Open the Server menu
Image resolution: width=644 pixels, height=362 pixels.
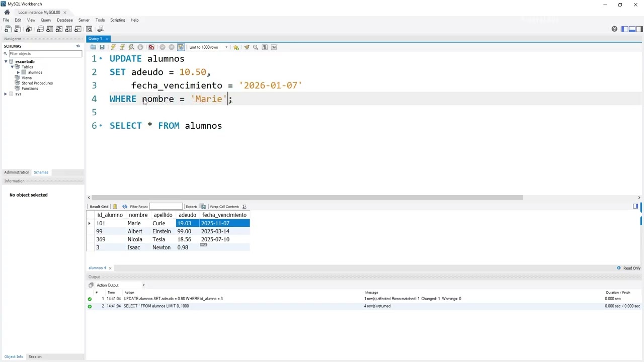point(84,20)
